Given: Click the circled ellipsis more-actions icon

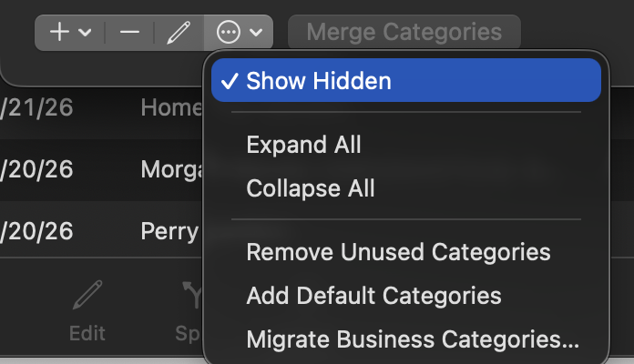Looking at the screenshot, I should point(229,33).
